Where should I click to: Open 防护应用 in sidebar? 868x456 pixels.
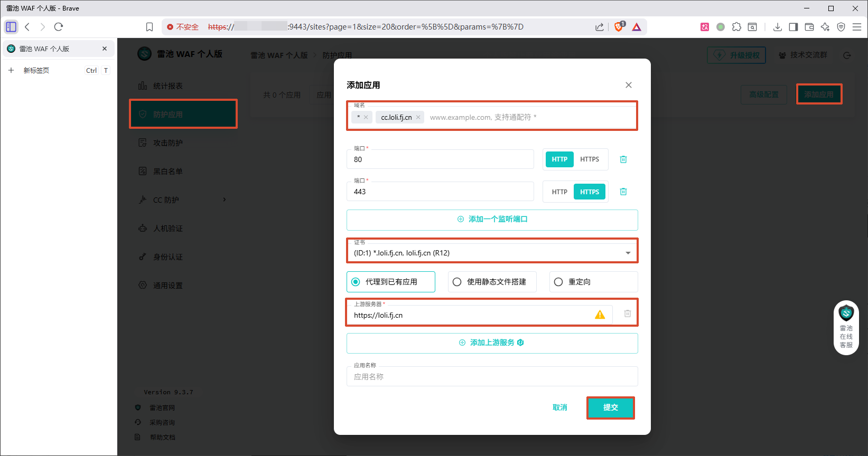pos(183,114)
